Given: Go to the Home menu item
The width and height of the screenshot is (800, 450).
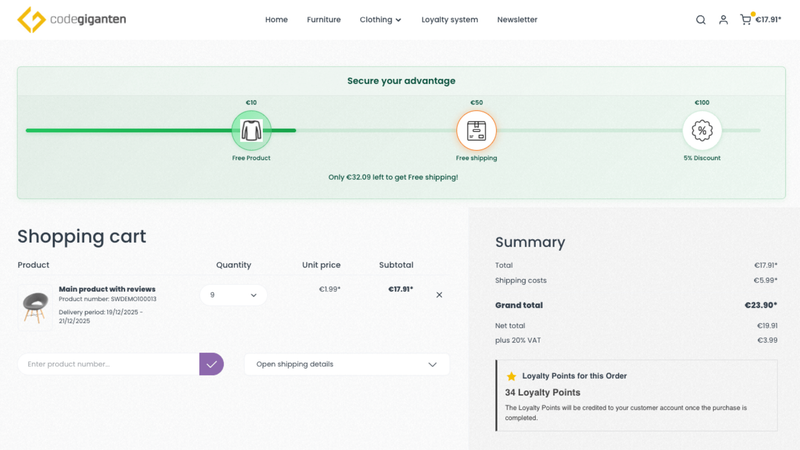Looking at the screenshot, I should (x=276, y=20).
